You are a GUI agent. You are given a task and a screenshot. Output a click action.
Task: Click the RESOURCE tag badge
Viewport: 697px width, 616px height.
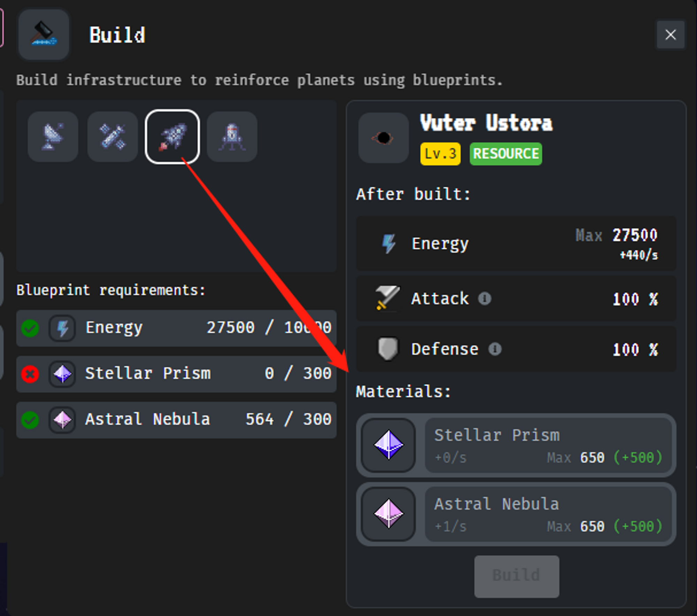pyautogui.click(x=506, y=154)
